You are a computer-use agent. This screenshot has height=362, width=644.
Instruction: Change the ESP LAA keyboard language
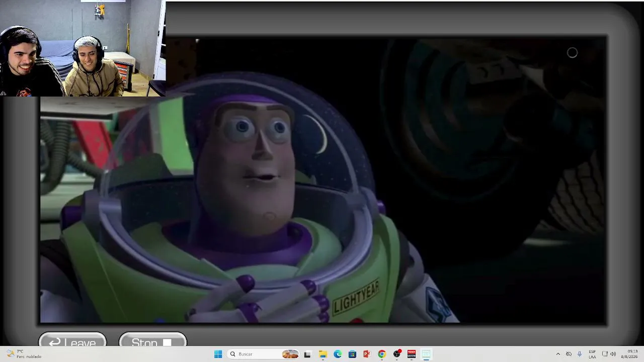pyautogui.click(x=592, y=354)
